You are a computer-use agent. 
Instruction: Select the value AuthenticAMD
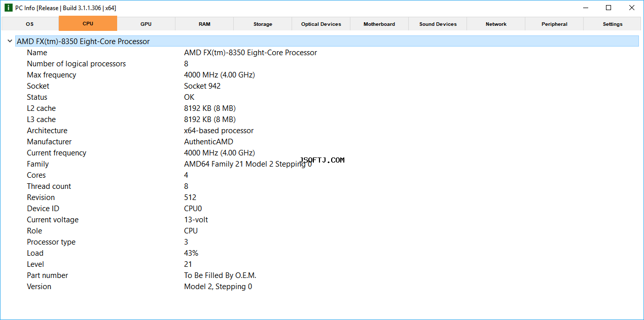pos(208,142)
